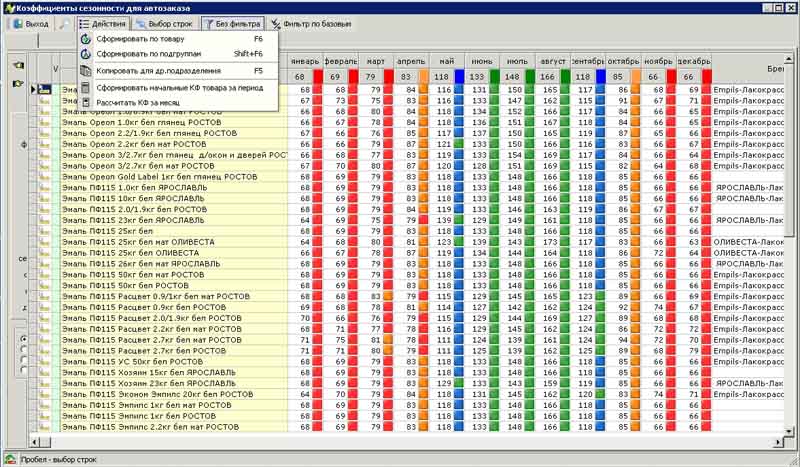Image resolution: width=800 pixels, height=467 pixels.
Task: Click the декабрь column header
Action: (x=694, y=61)
